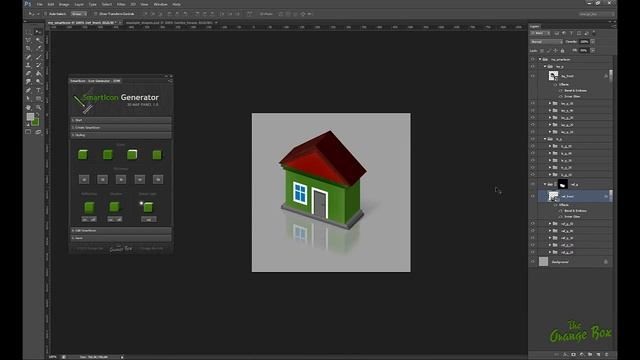Open the 5. Save section
The height and width of the screenshot is (360, 640).
[121, 238]
